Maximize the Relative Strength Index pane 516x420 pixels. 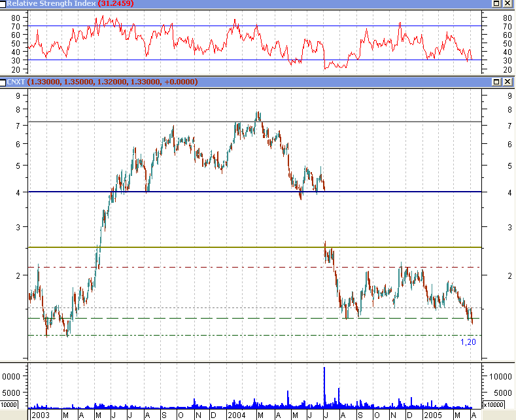tap(497, 4)
